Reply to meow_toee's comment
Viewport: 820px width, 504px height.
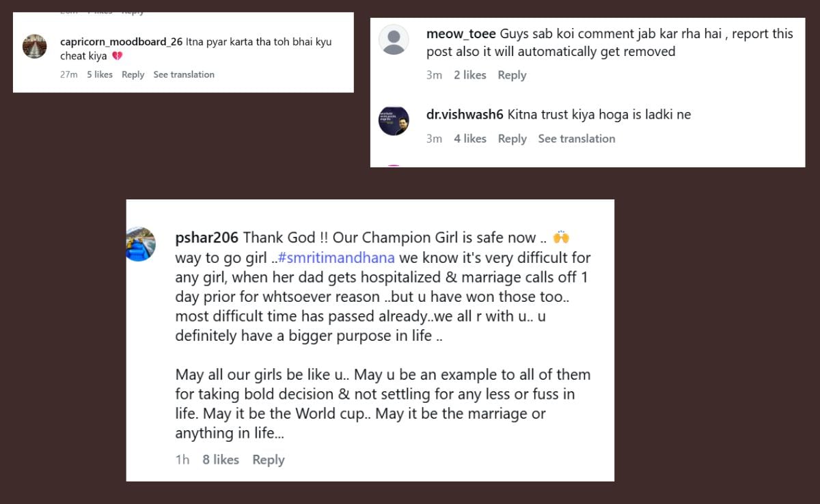512,75
